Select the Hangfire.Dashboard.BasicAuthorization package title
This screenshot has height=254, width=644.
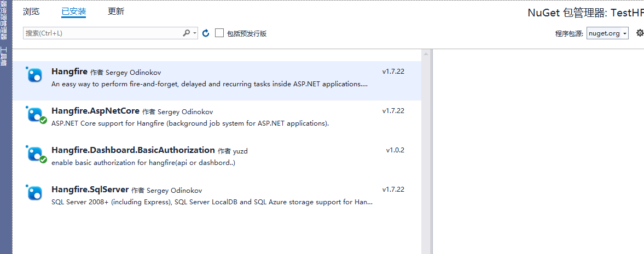pos(133,150)
